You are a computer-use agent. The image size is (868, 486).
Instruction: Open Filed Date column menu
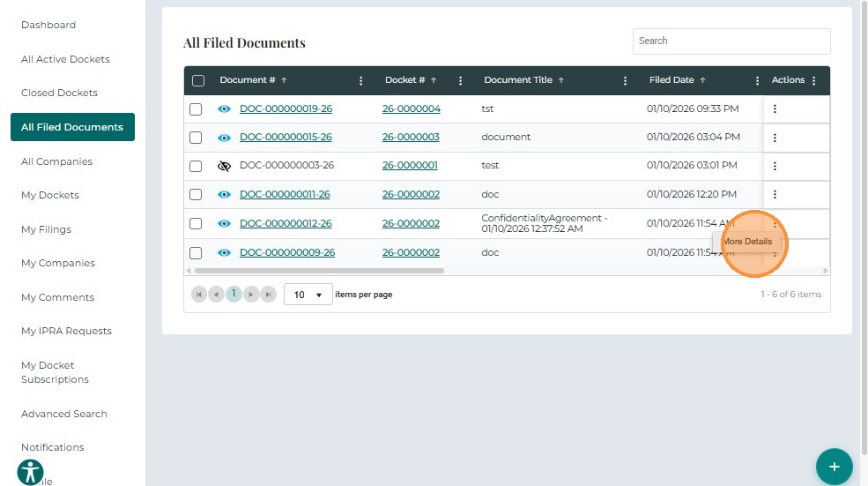[757, 81]
